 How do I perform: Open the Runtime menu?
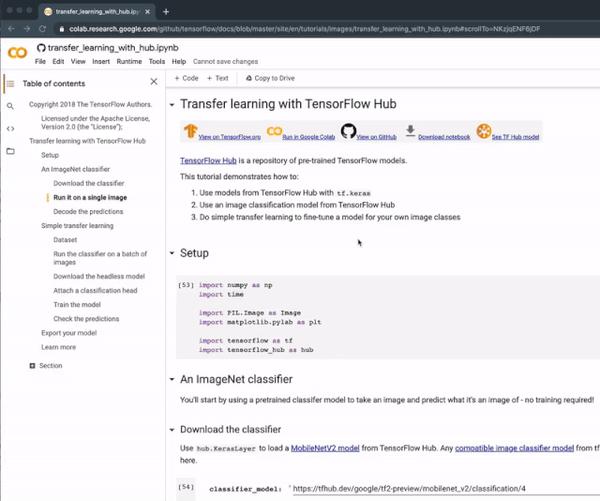129,62
